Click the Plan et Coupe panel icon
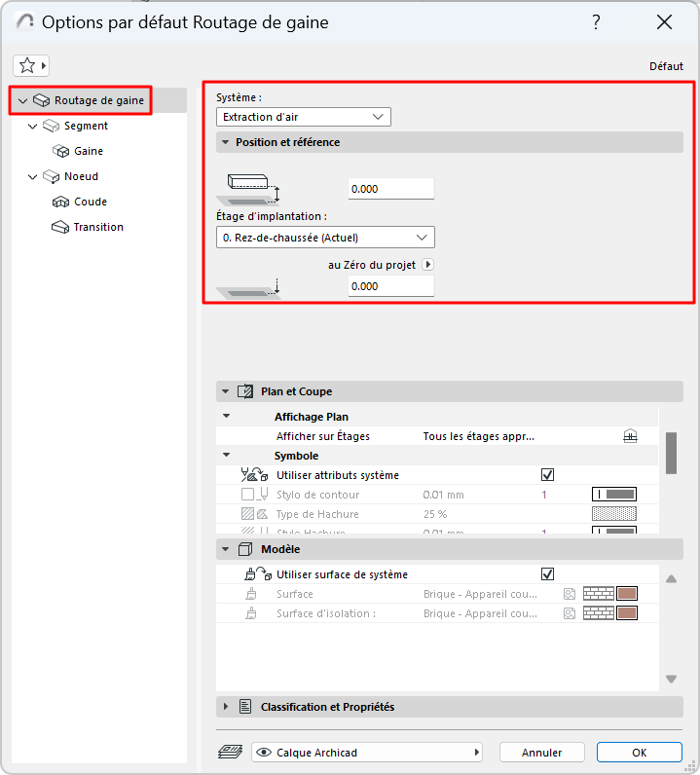The height and width of the screenshot is (775, 700). point(245,391)
